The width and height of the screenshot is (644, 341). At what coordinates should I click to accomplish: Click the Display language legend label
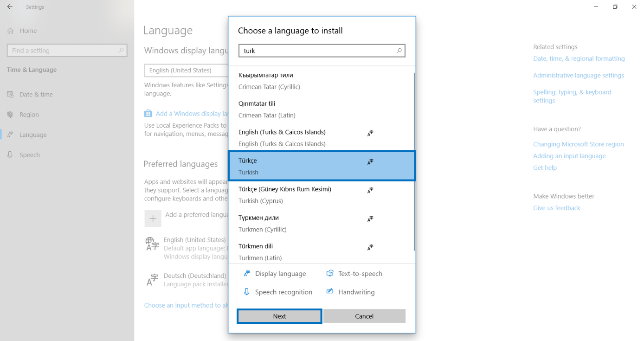point(280,274)
